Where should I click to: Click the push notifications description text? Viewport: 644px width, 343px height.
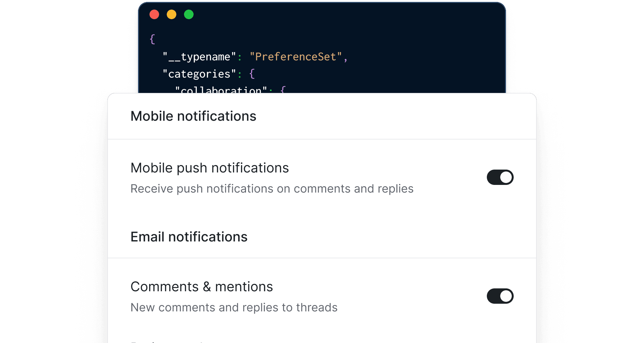[x=272, y=188]
